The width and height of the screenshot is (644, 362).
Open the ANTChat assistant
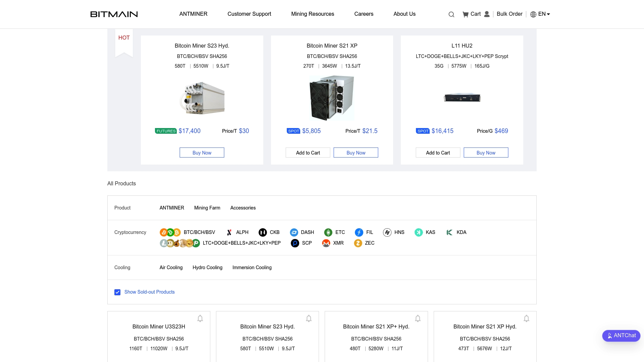click(x=621, y=336)
